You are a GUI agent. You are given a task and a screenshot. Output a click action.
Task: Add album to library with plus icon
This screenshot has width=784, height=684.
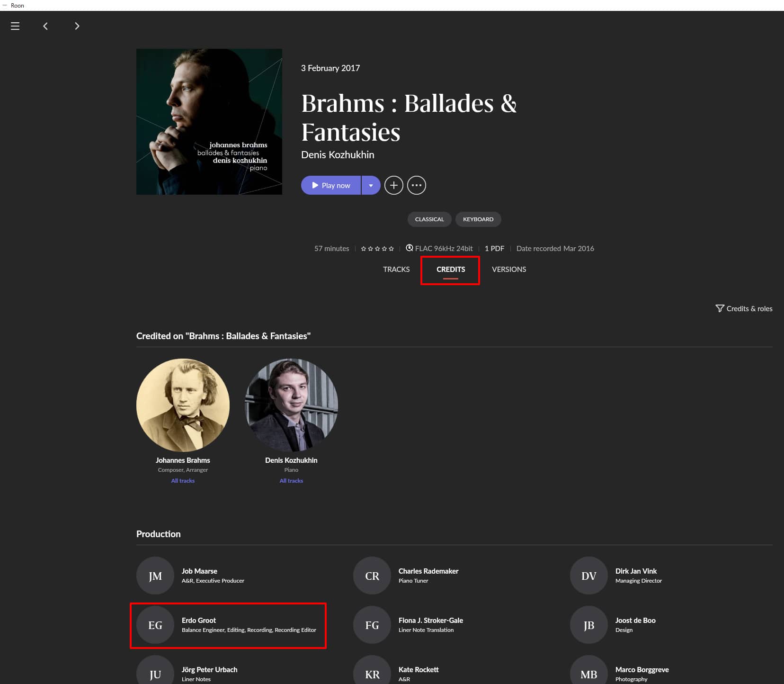click(394, 185)
